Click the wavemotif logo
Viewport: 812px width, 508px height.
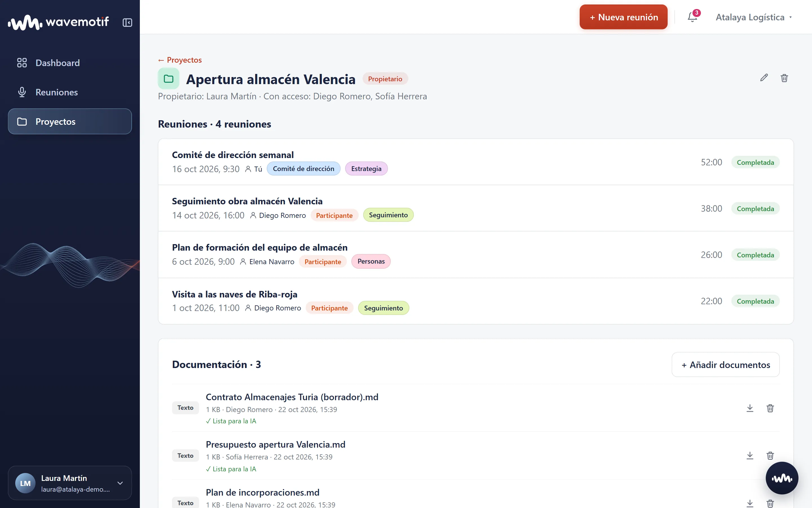58,23
